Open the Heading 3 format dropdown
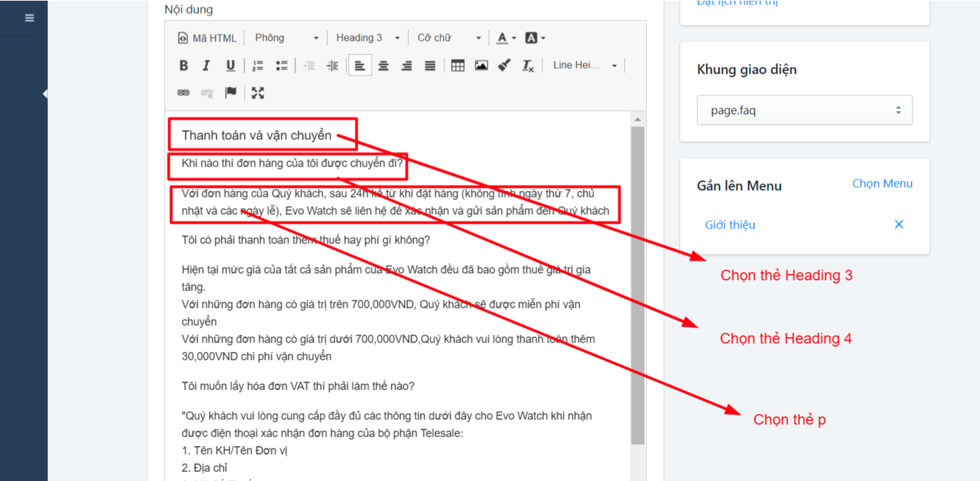 tap(367, 38)
